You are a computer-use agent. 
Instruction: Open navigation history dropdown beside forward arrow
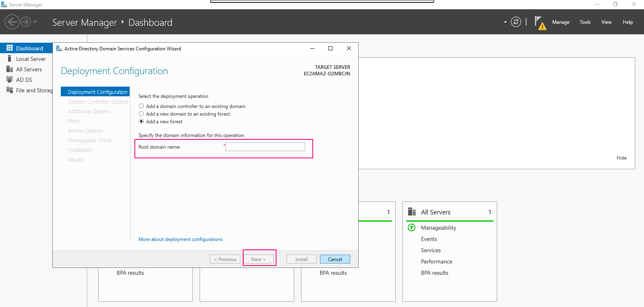tap(35, 22)
